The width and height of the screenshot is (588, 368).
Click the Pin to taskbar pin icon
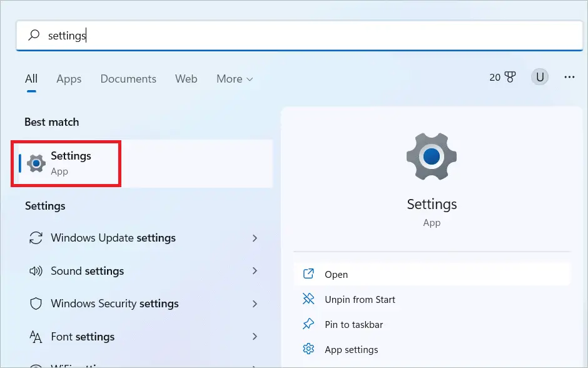tap(308, 324)
